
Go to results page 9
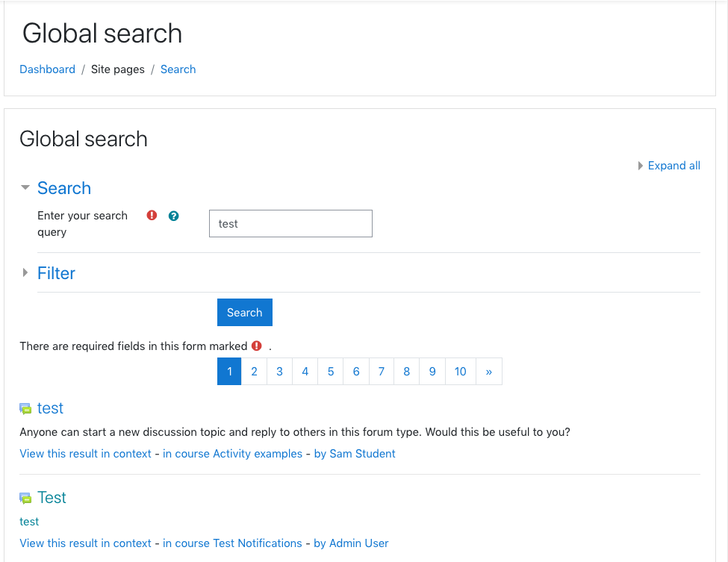[432, 371]
